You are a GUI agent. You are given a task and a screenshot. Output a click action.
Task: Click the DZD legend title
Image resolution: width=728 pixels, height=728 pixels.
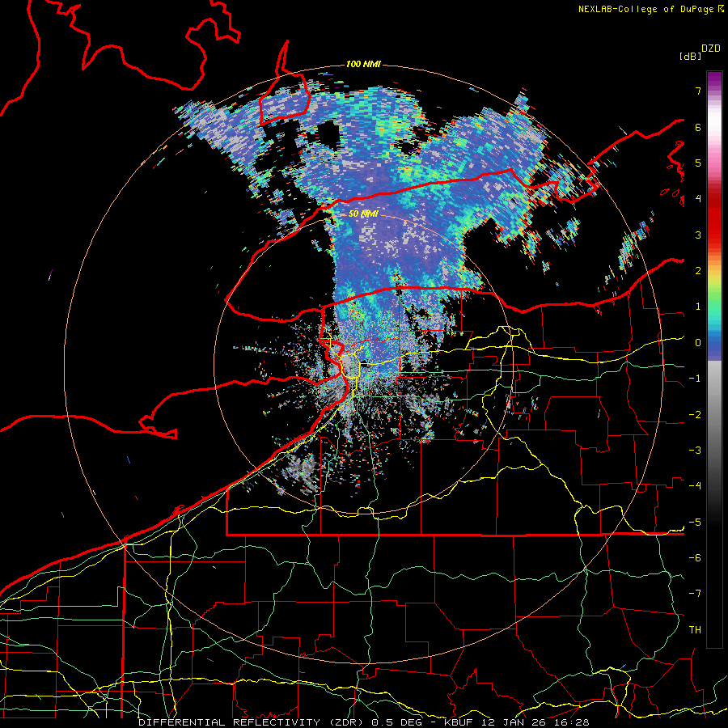click(x=711, y=49)
